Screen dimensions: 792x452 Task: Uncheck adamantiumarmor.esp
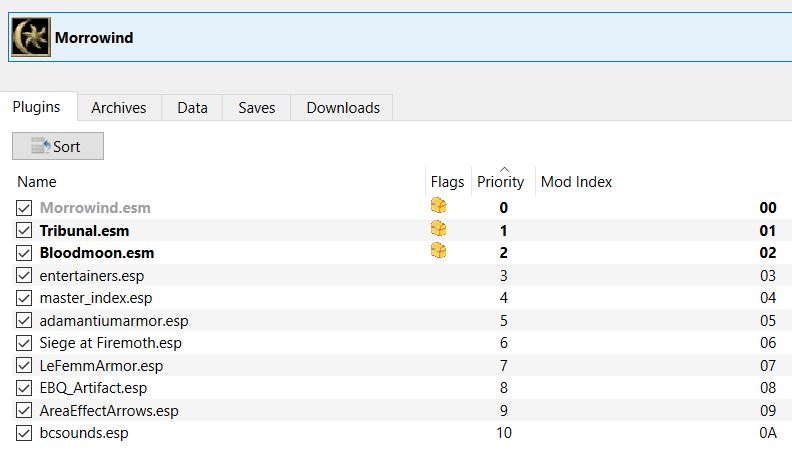pyautogui.click(x=24, y=320)
